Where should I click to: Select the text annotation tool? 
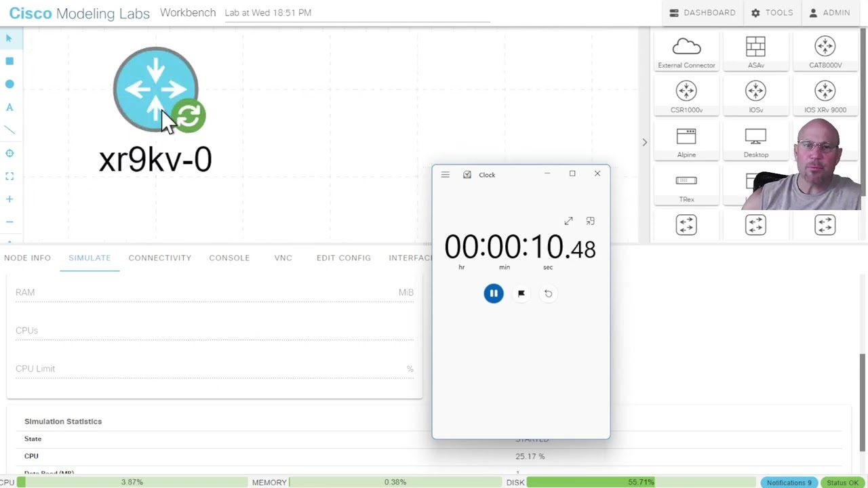(x=9, y=107)
